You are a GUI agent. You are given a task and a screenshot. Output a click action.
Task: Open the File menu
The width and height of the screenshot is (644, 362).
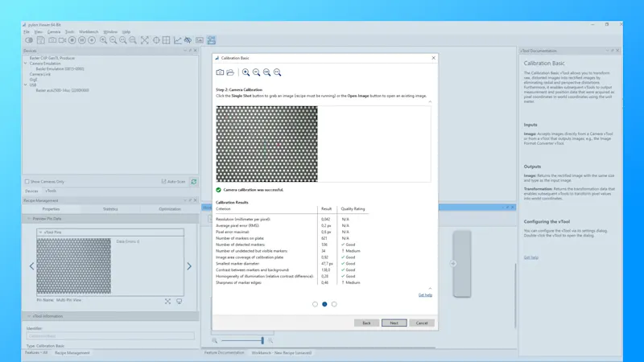tap(27, 31)
